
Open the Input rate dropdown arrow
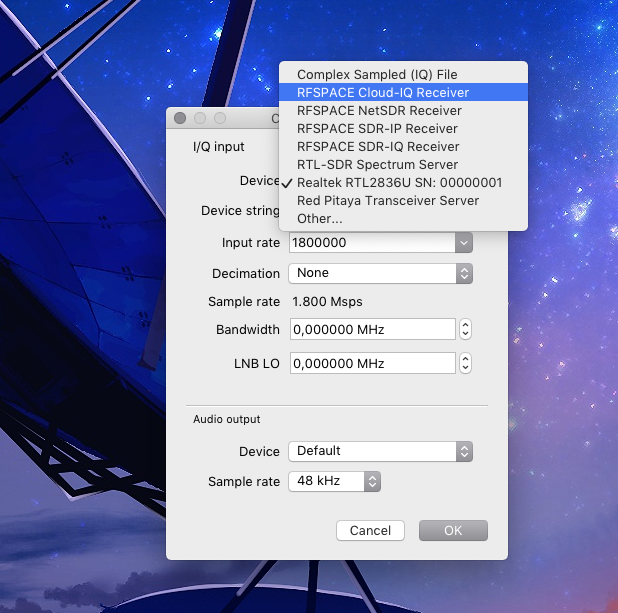464,242
